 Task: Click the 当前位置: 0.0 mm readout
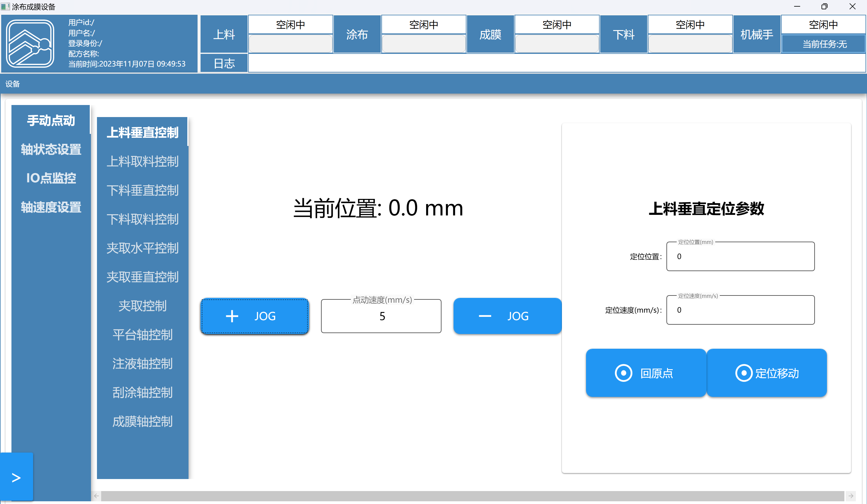pyautogui.click(x=378, y=208)
